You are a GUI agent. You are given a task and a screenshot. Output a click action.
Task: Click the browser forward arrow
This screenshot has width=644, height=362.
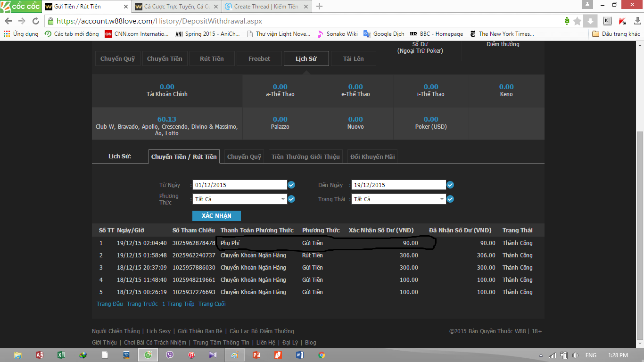click(22, 21)
